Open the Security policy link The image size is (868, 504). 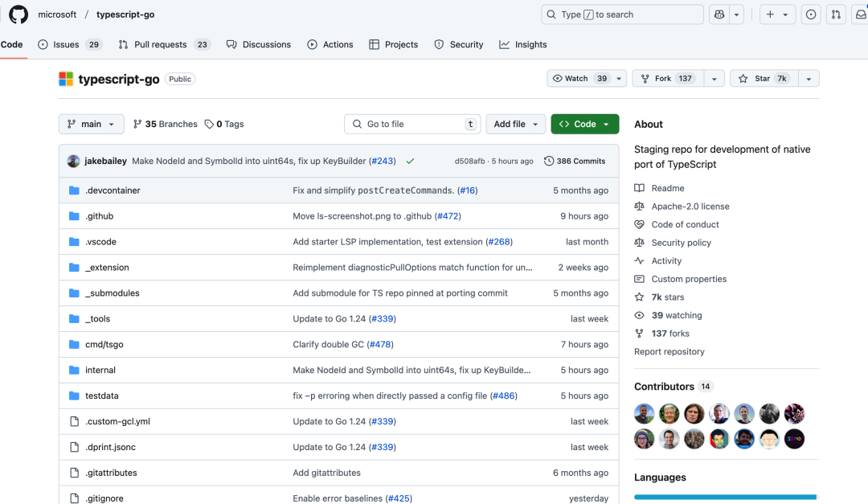click(681, 243)
